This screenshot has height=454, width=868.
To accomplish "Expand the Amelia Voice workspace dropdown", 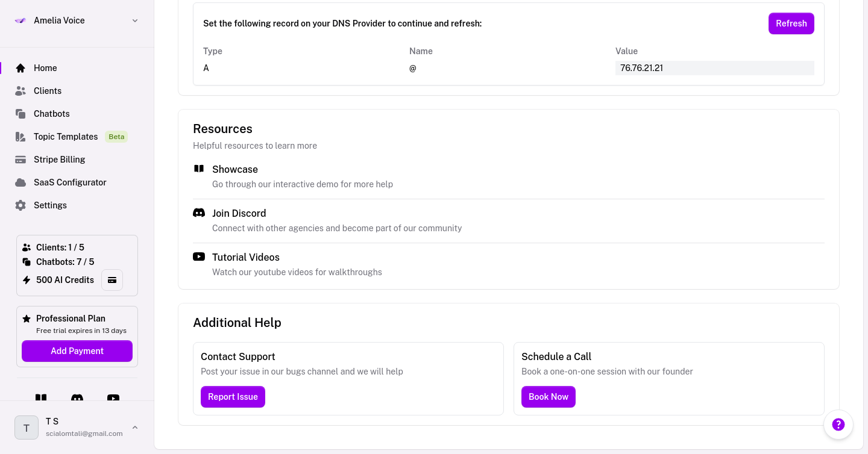I will pos(135,20).
